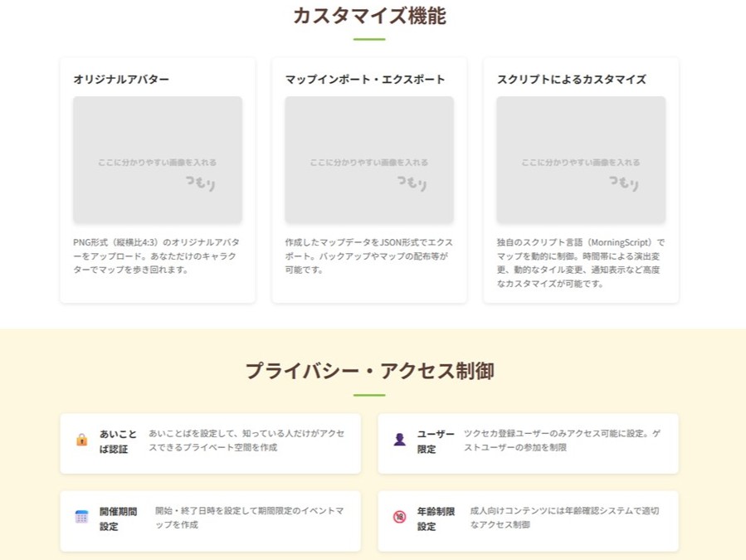The image size is (746, 560).
Task: Click the placeholder image in オリジナルアバター card
Action: [x=156, y=158]
